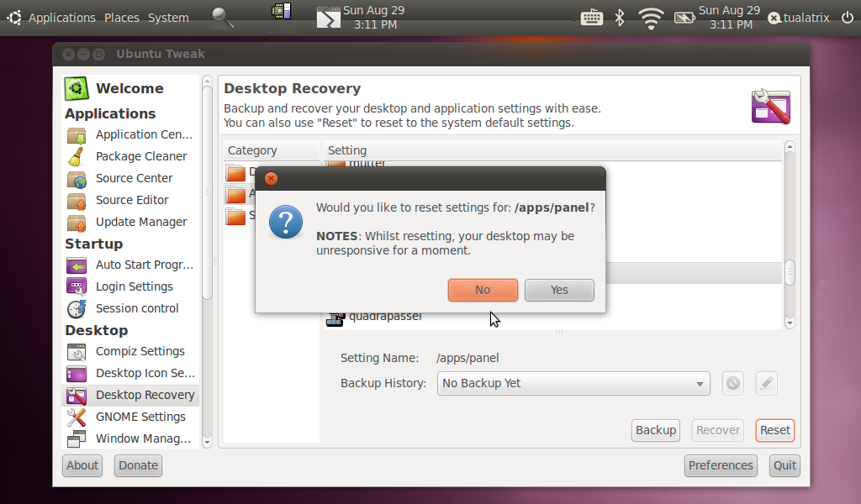Open Window Manager Settings entry
The image size is (861, 504).
pyautogui.click(x=130, y=438)
